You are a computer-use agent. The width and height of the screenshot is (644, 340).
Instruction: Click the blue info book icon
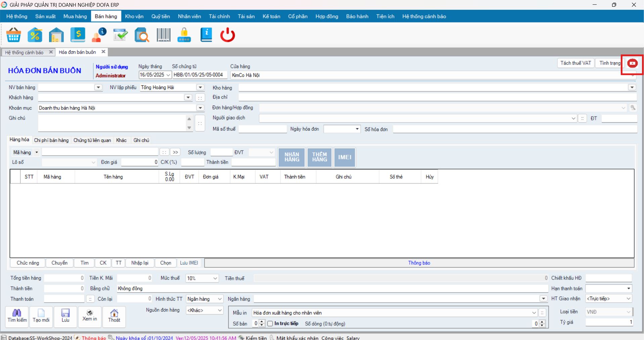(x=206, y=35)
